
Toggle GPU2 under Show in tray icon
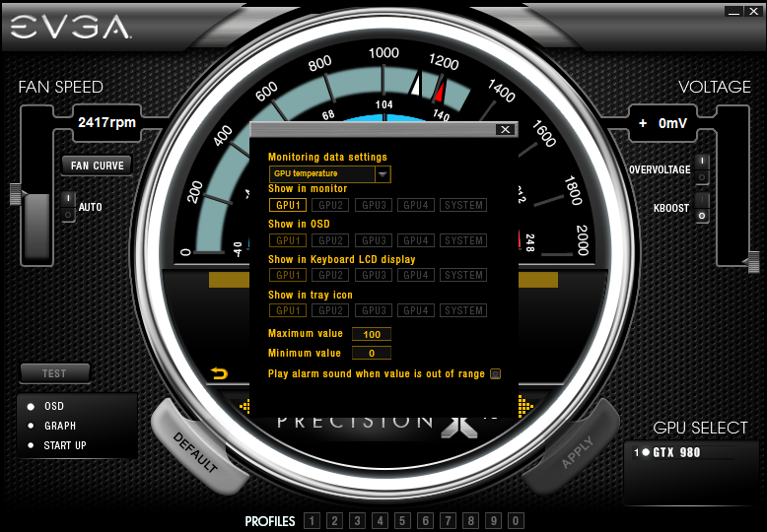(330, 310)
